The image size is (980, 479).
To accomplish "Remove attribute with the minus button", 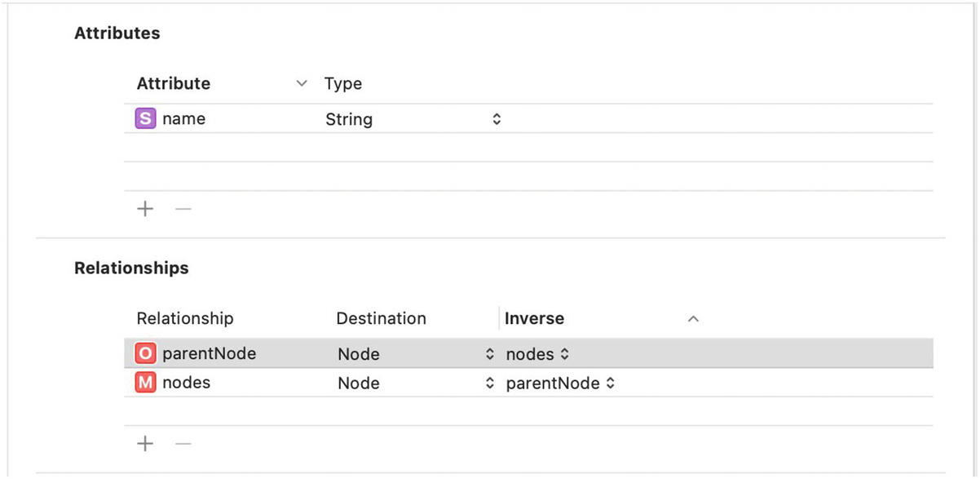I will click(183, 209).
